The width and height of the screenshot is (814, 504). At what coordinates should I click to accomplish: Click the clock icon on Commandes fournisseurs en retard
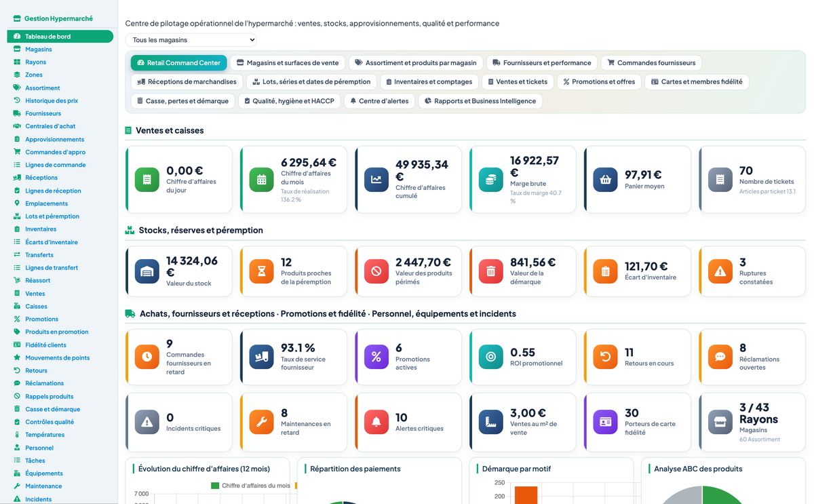(147, 357)
